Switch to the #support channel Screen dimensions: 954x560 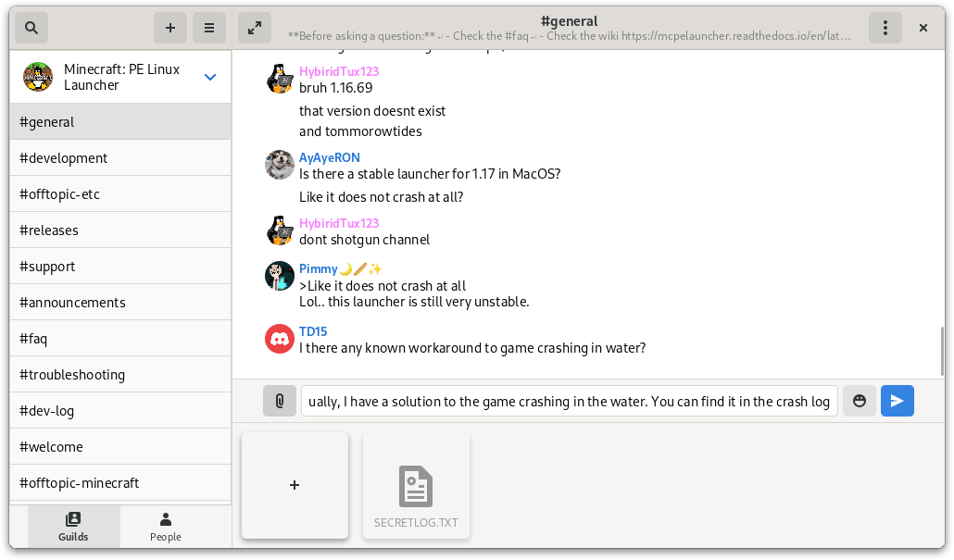coord(120,267)
